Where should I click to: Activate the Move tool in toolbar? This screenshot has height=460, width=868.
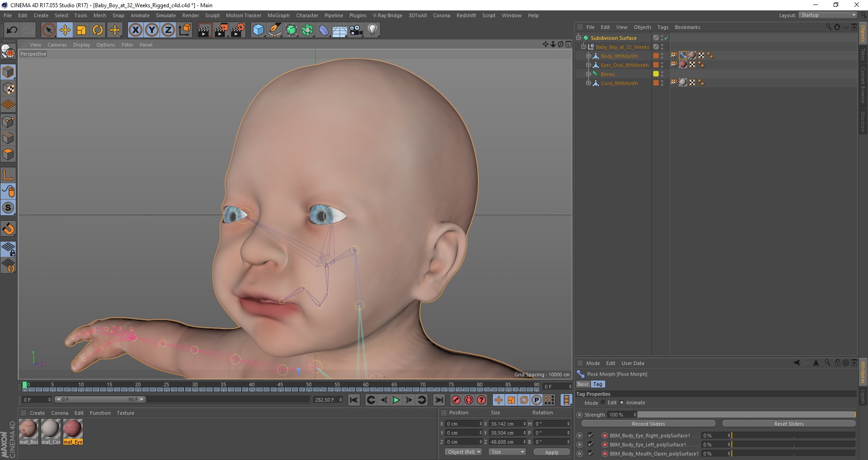65,30
